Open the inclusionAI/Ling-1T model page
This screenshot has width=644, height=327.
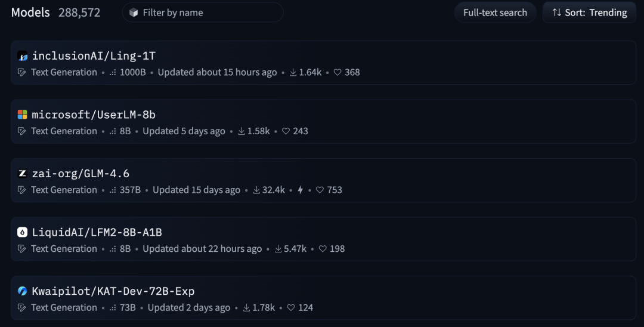point(94,56)
